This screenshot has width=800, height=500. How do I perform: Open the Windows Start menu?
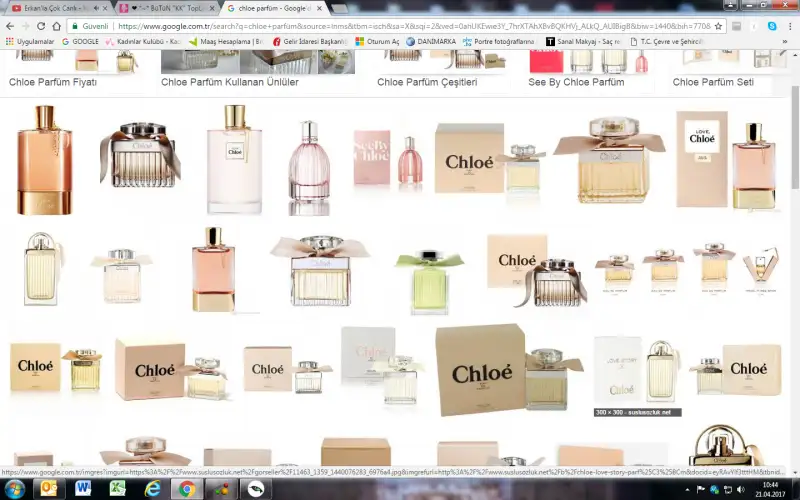(14, 489)
